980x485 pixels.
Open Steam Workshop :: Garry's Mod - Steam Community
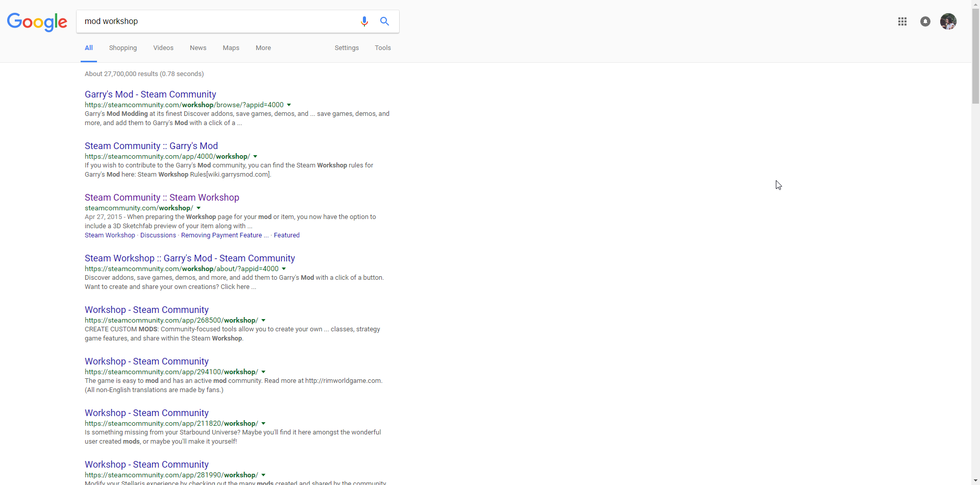[190, 258]
